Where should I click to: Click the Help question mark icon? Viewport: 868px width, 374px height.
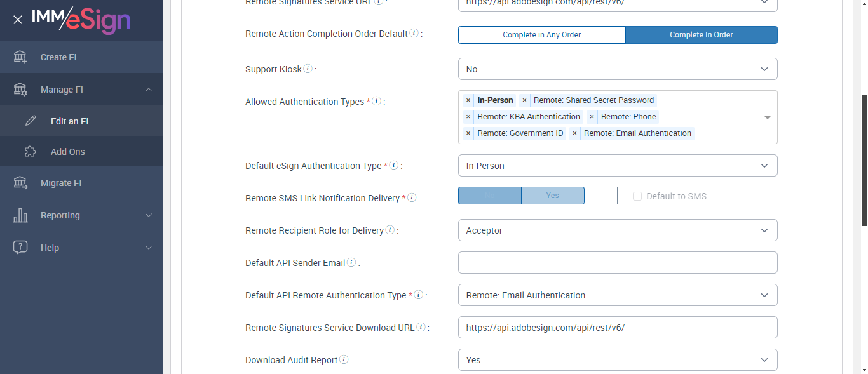point(20,248)
